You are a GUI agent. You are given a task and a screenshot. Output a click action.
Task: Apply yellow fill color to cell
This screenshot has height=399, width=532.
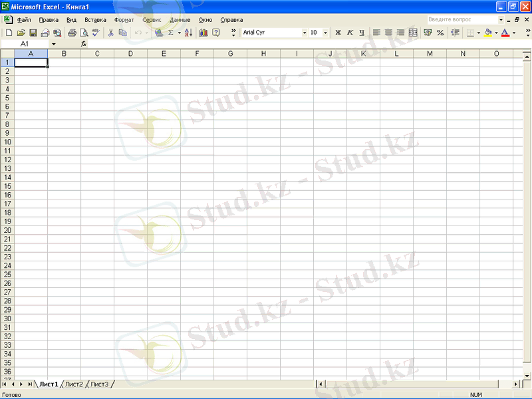coord(488,33)
